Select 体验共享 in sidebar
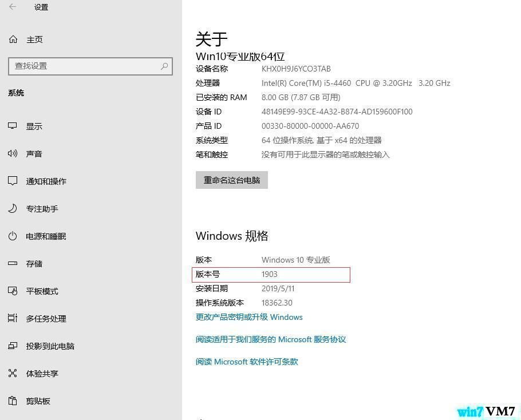The image size is (521, 420). pos(42,374)
